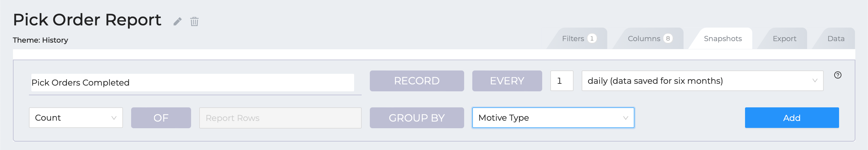Click the interval number field showing 1
The height and width of the screenshot is (150, 868).
(562, 81)
